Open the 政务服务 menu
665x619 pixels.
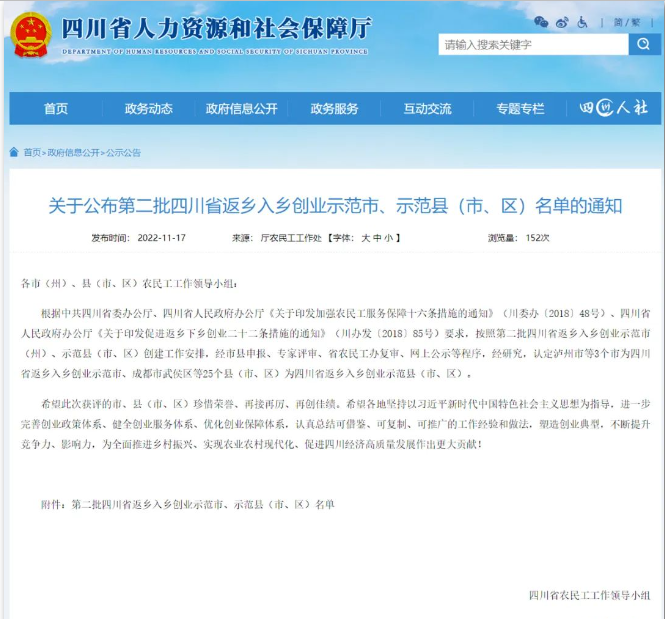tap(334, 108)
